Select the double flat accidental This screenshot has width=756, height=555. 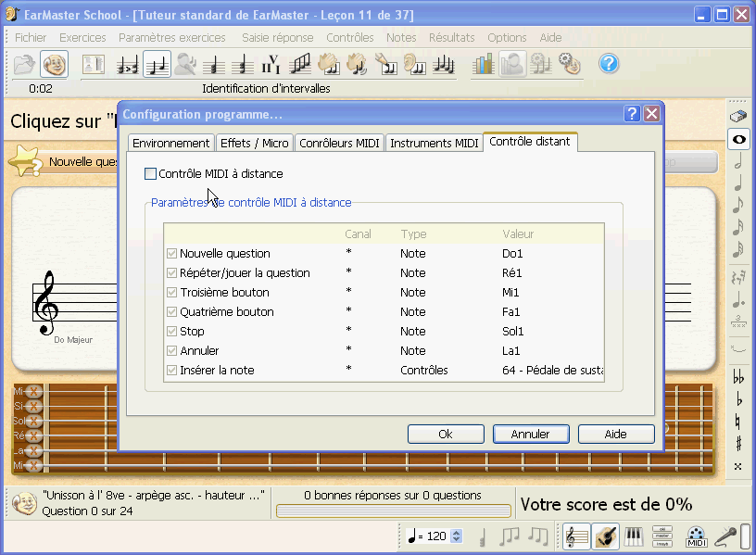click(x=738, y=376)
